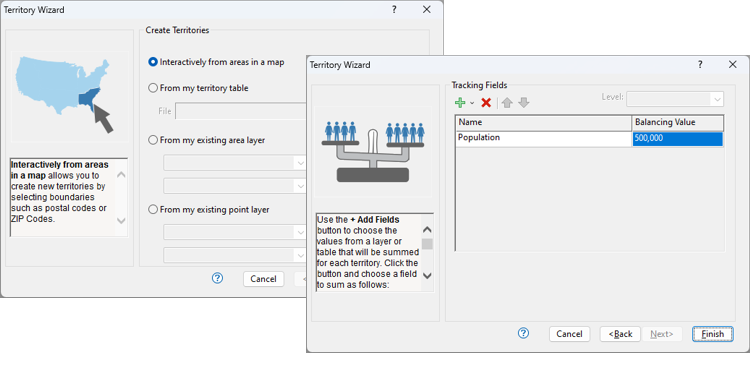This screenshot has width=750, height=367.
Task: Click the title bar question mark of back wizard
Action: (394, 10)
